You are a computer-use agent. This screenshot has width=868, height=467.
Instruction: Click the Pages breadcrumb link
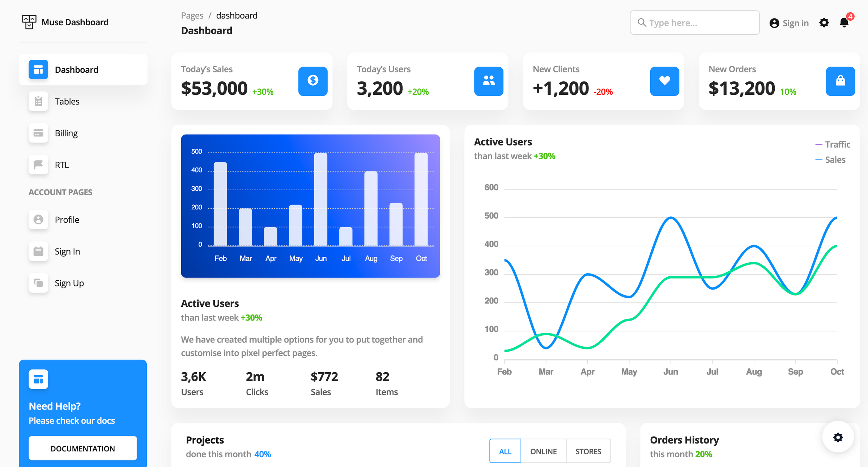click(x=192, y=16)
